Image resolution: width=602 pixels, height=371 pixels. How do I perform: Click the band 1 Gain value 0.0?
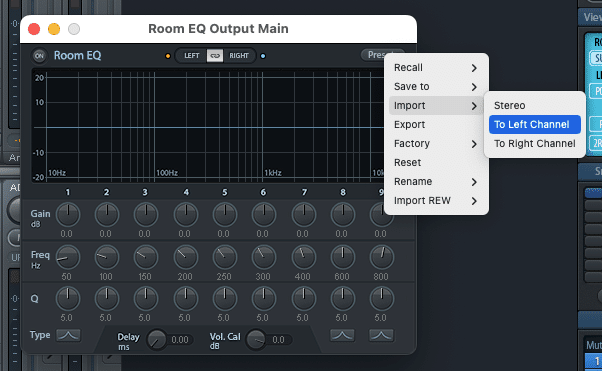pyautogui.click(x=66, y=234)
